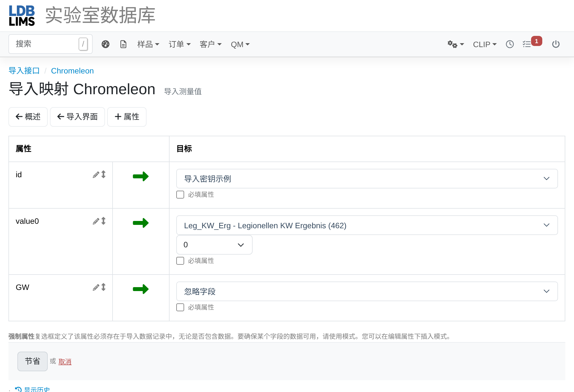
Task: Click the red notification badge
Action: click(x=536, y=41)
